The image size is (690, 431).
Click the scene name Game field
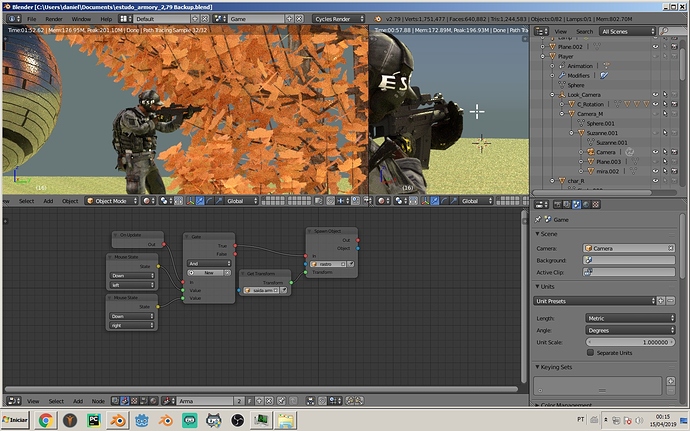point(256,19)
